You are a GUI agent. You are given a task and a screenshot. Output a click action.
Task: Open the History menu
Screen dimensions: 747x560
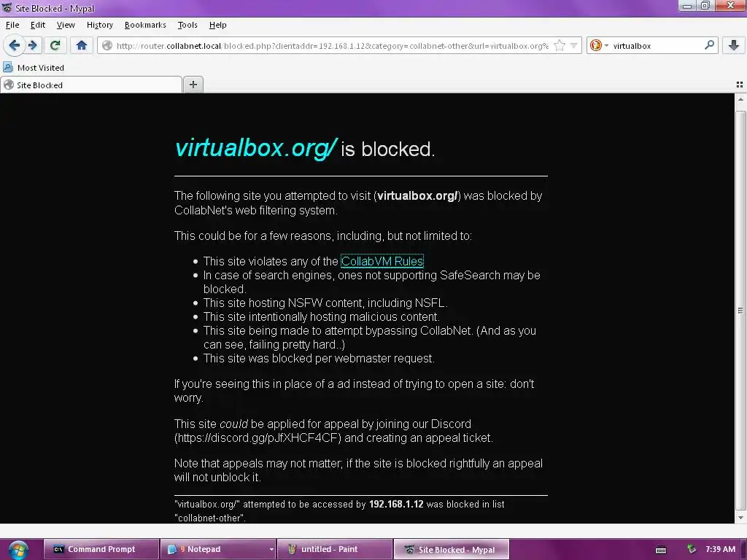click(99, 25)
